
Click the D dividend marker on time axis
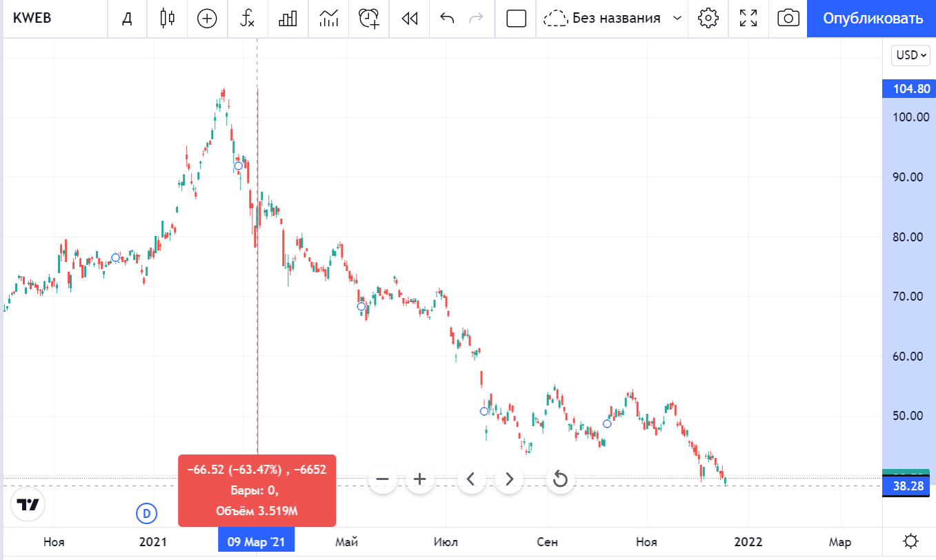click(146, 513)
